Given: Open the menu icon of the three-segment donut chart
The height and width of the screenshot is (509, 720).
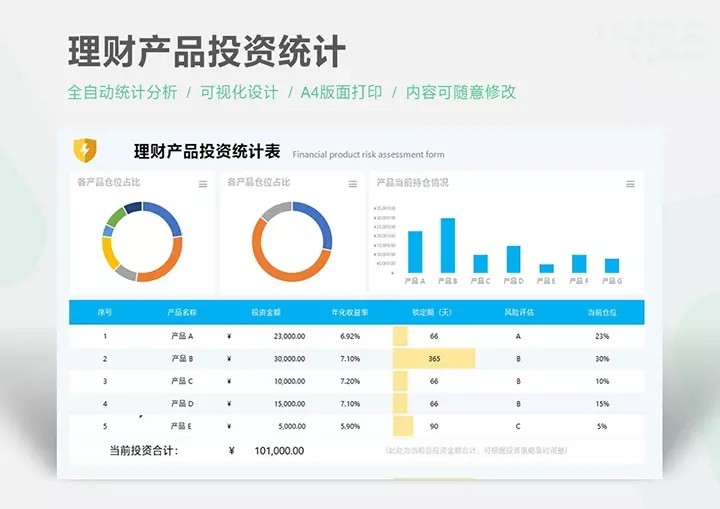Looking at the screenshot, I should coord(353,184).
